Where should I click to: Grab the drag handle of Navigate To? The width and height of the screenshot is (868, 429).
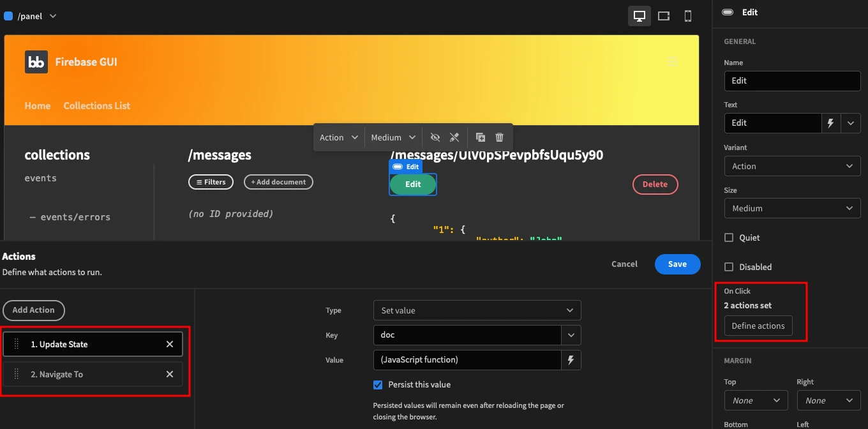tap(17, 374)
